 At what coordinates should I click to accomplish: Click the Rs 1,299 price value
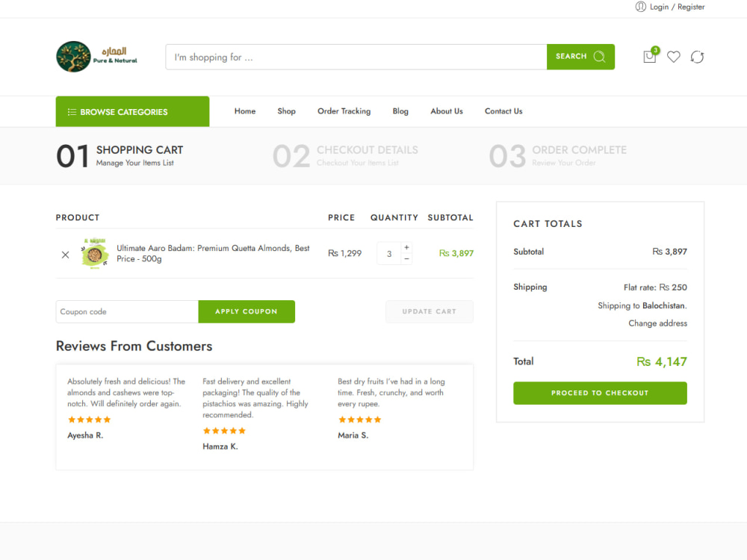point(344,253)
